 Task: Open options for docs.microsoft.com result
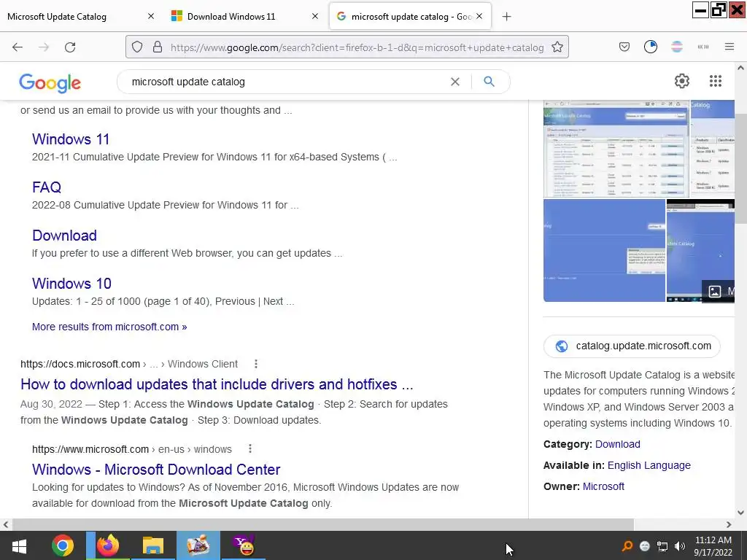[256, 364]
